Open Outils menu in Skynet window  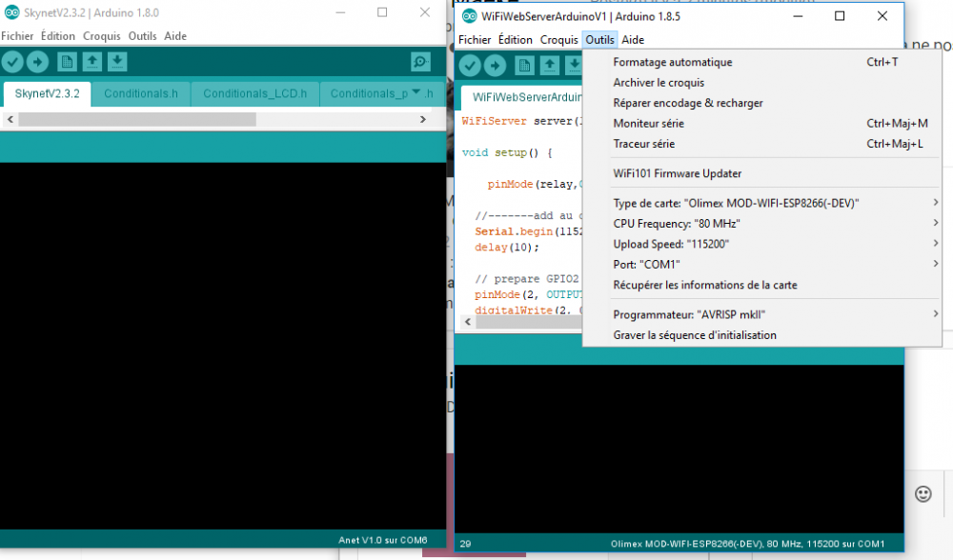point(142,36)
